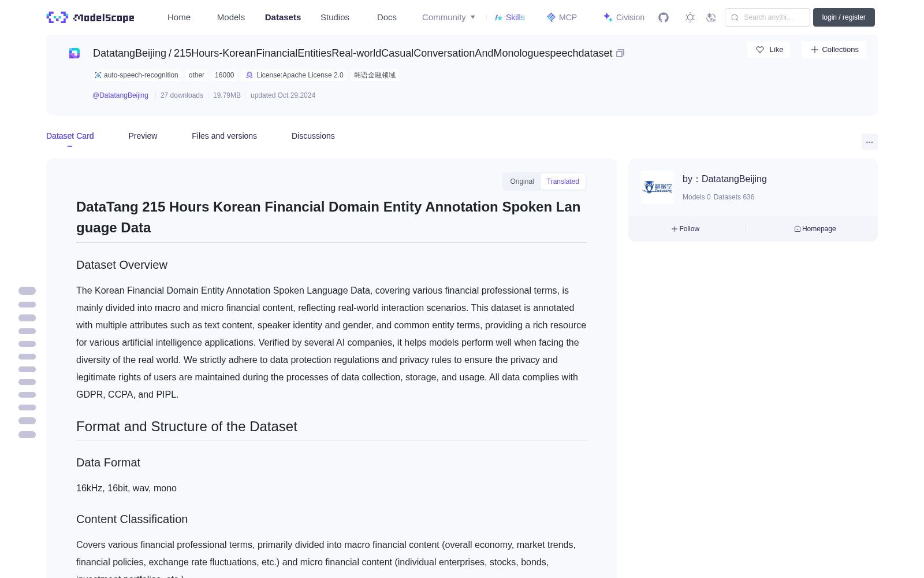Click the DatatangBeijing organization avatar
The height and width of the screenshot is (578, 924).
point(657,187)
